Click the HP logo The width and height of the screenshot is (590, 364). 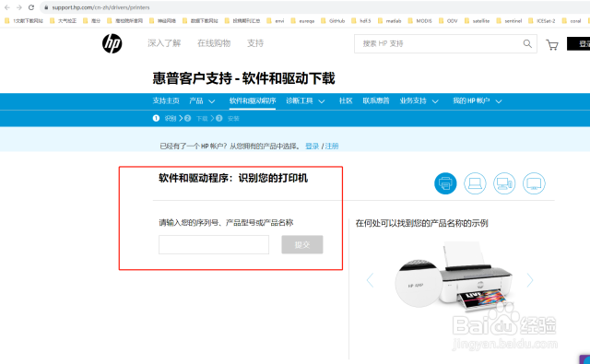coord(112,43)
